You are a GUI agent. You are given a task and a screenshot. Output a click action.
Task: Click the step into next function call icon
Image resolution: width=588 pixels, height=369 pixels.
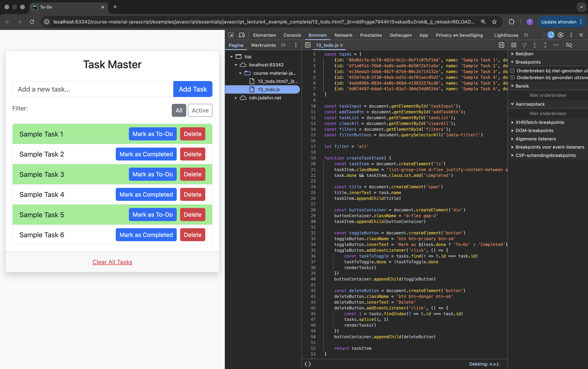point(535,45)
